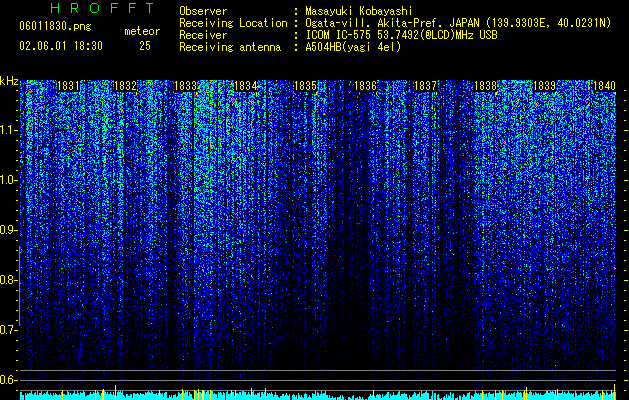Click the 1831 time marker
Screen dimensions: 629x400
68,86
